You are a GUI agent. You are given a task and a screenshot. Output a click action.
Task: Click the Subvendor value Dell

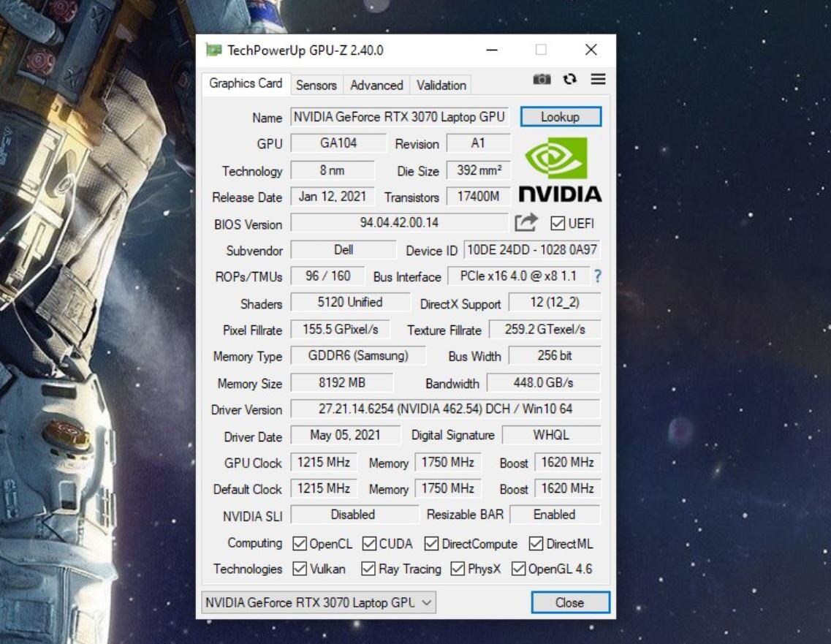pos(344,250)
